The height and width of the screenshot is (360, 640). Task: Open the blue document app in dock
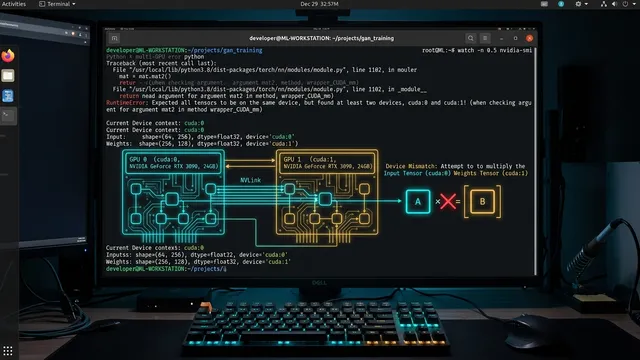click(8, 96)
